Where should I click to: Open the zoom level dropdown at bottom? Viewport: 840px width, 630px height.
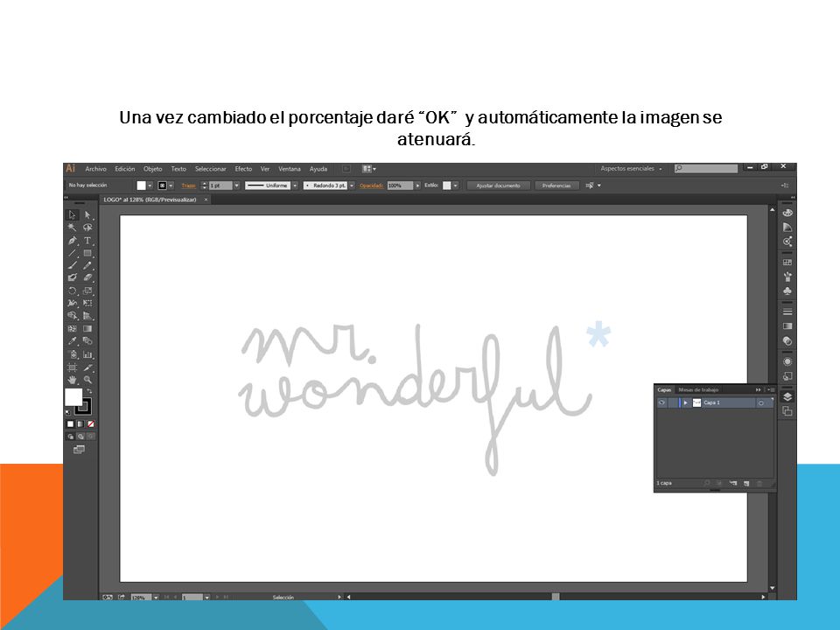(x=156, y=597)
